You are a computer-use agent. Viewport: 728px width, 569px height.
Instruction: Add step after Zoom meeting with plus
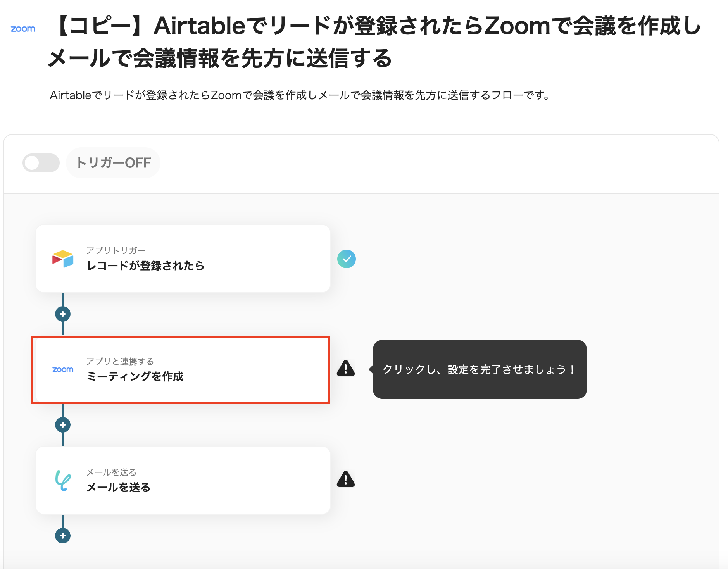pyautogui.click(x=63, y=425)
